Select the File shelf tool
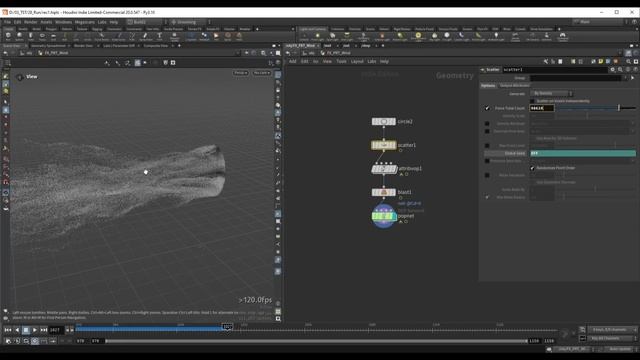This screenshot has width=640, height=360. pos(216,37)
